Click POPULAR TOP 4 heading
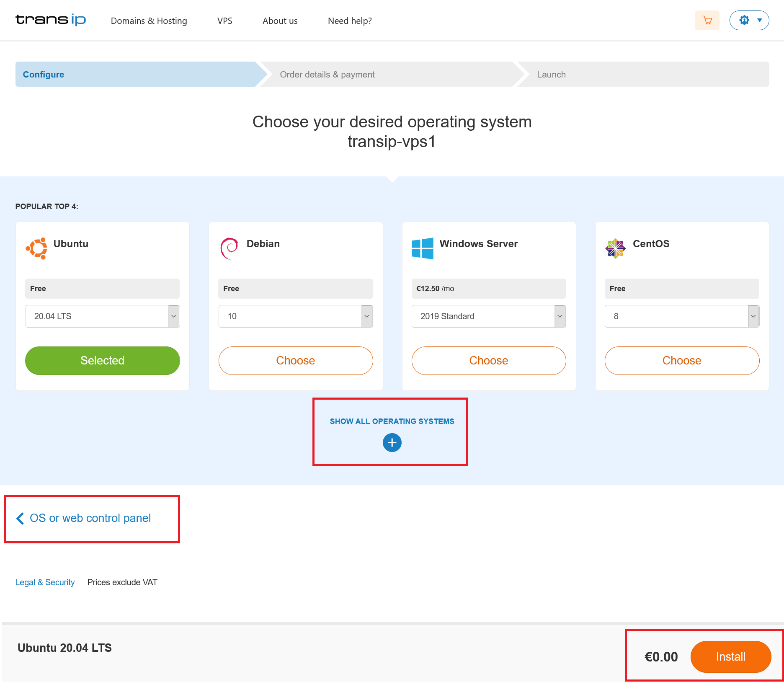 [47, 207]
